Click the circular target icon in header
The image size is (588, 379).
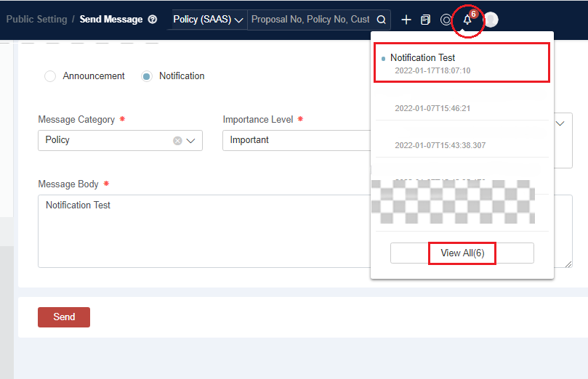(446, 20)
